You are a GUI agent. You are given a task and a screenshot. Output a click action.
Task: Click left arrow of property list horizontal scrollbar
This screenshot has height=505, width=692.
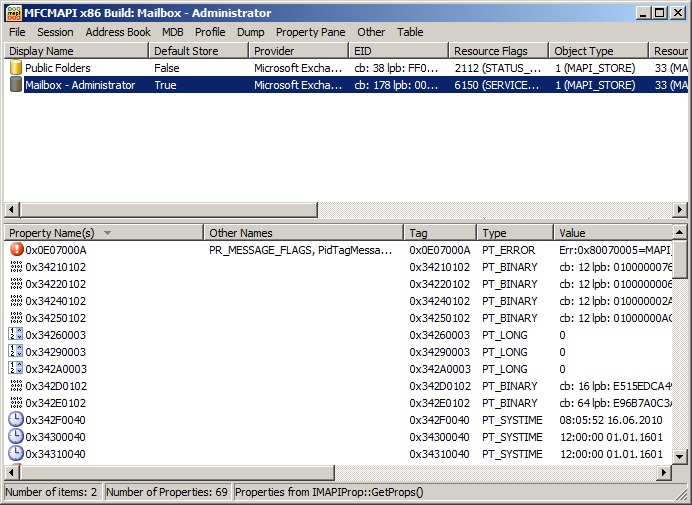tap(12, 473)
